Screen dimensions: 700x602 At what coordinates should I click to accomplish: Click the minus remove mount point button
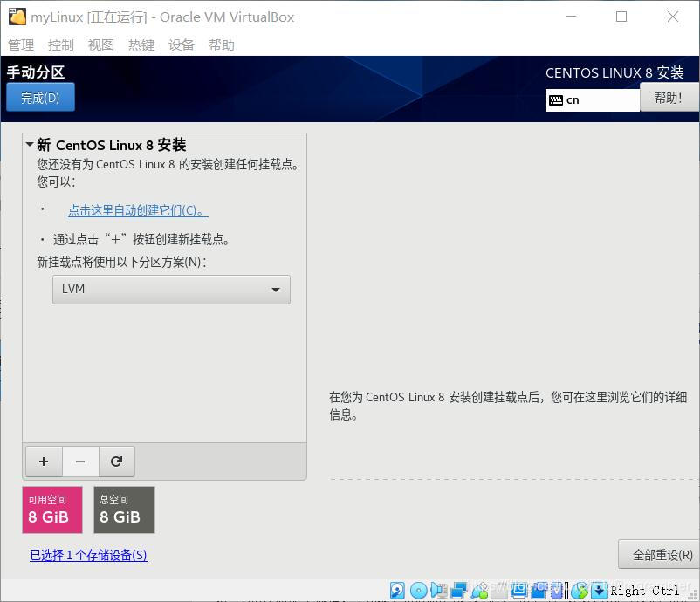tap(80, 462)
